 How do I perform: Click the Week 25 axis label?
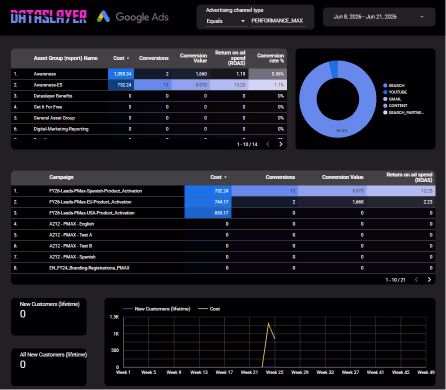coord(274,372)
